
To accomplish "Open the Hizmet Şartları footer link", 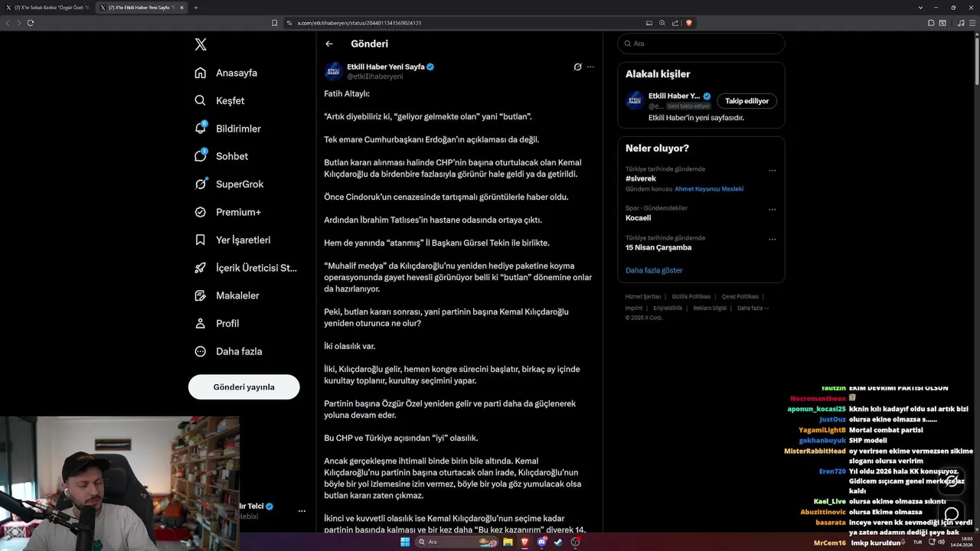I will 643,296.
